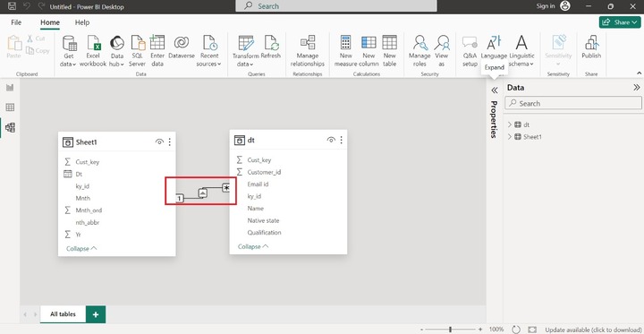This screenshot has width=644, height=334.
Task: Click the user account avatar
Action: [565, 6]
